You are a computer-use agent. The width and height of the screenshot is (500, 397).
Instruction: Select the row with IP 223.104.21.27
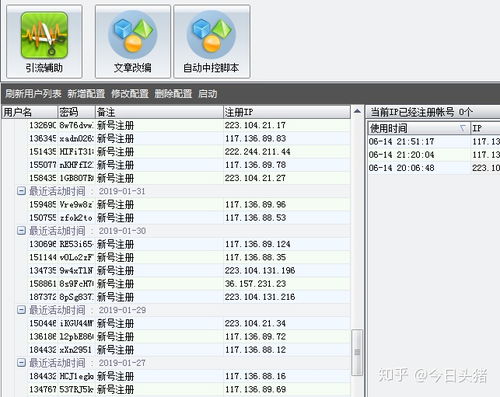pos(189,178)
